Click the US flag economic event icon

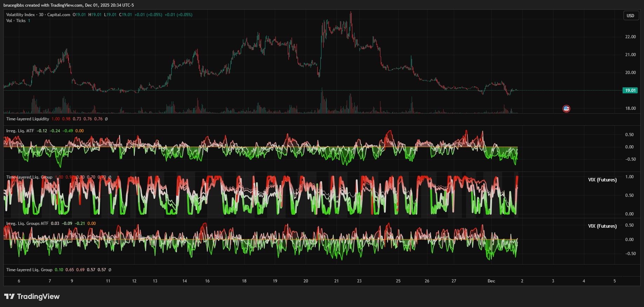click(x=566, y=109)
